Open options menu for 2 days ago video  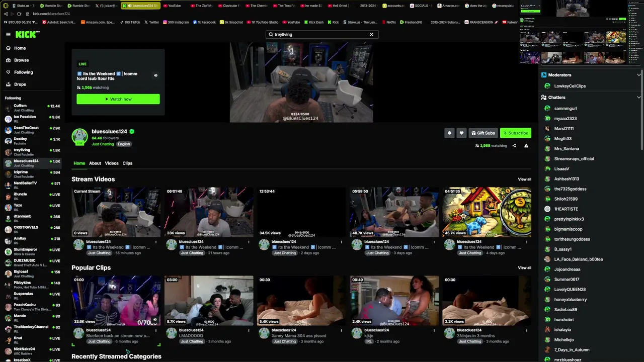coord(341,242)
